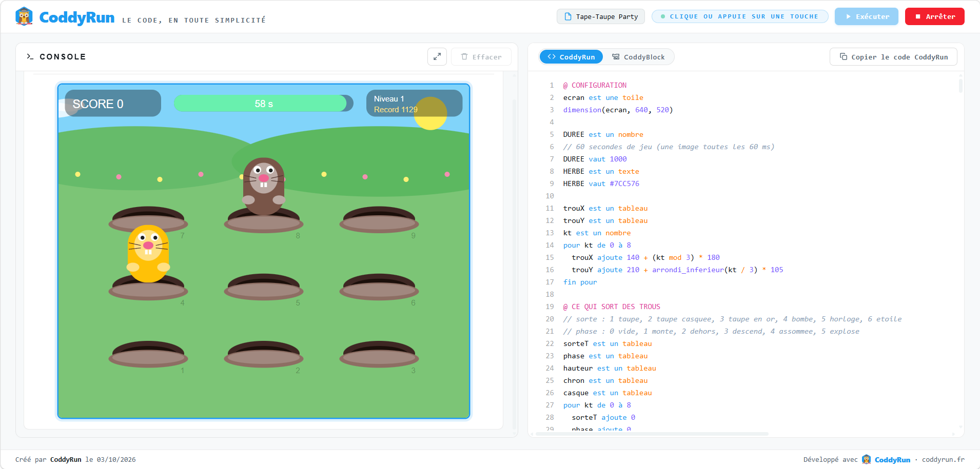Click the CoddyRun title in header
The width and height of the screenshot is (980, 469).
[x=77, y=17]
